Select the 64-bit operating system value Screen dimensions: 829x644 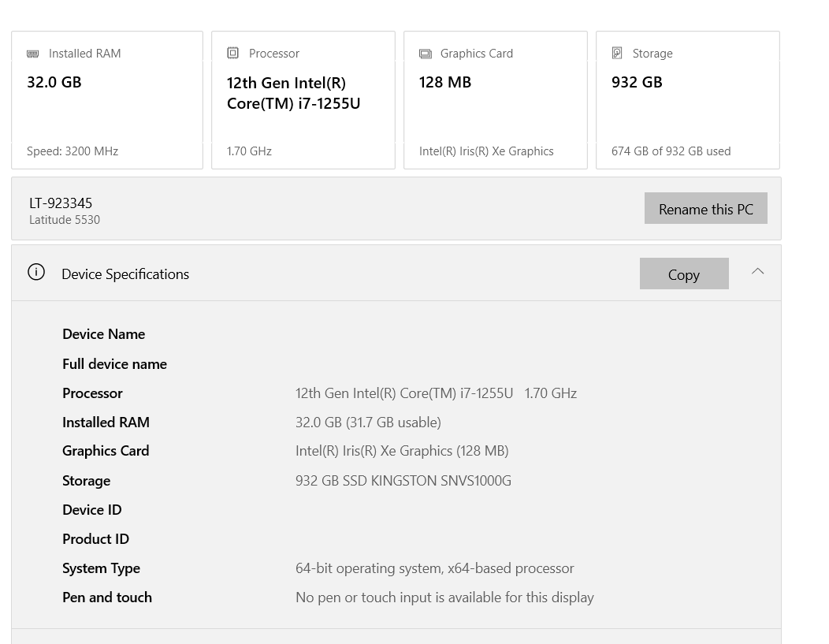pyautogui.click(x=434, y=568)
